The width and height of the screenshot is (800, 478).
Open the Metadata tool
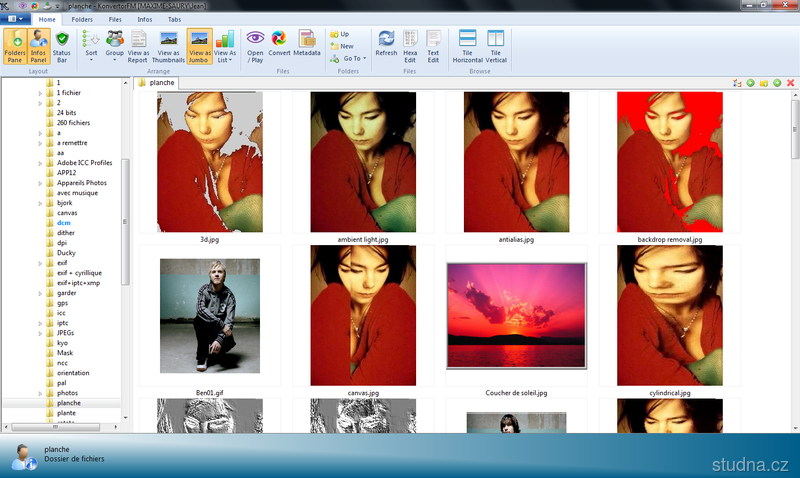(307, 43)
